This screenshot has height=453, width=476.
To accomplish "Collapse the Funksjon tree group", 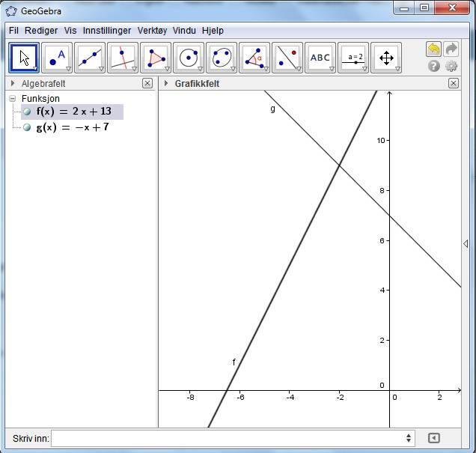I will tap(13, 98).
